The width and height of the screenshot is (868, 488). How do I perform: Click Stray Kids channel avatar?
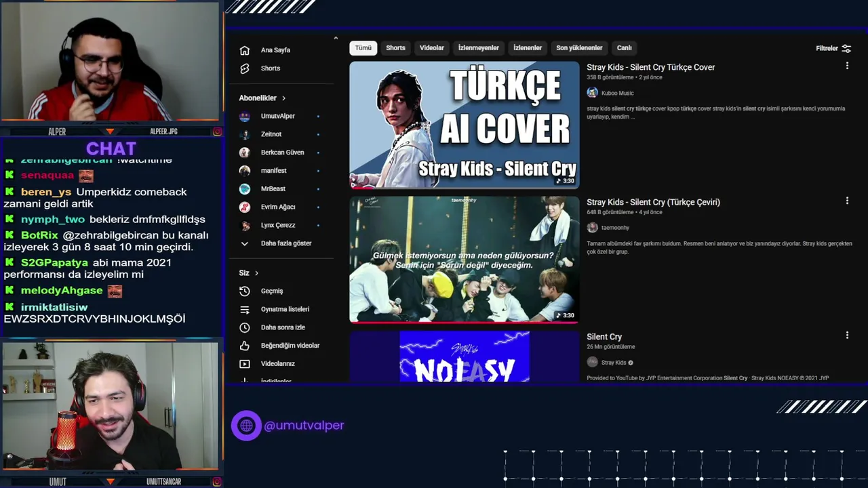(x=592, y=363)
